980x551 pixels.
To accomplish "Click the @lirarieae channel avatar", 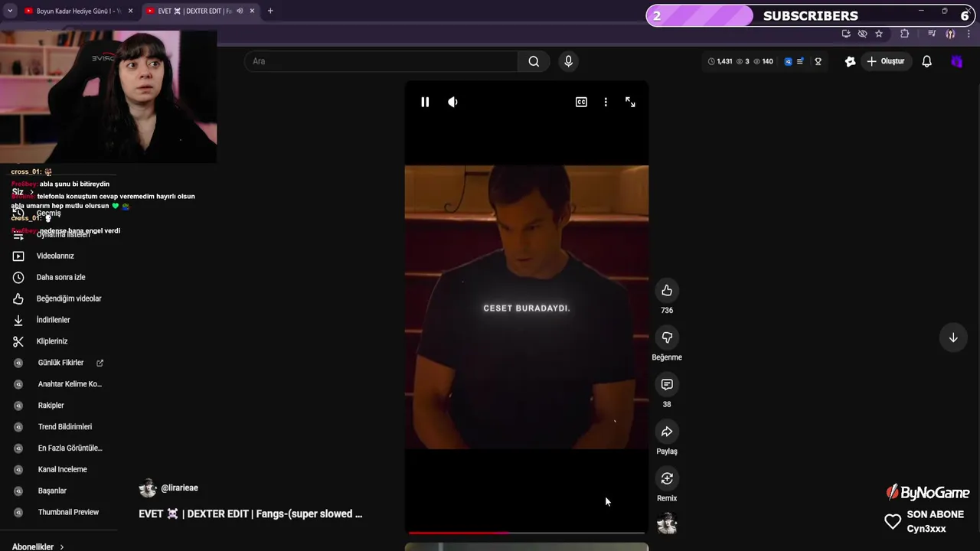I will [x=148, y=488].
